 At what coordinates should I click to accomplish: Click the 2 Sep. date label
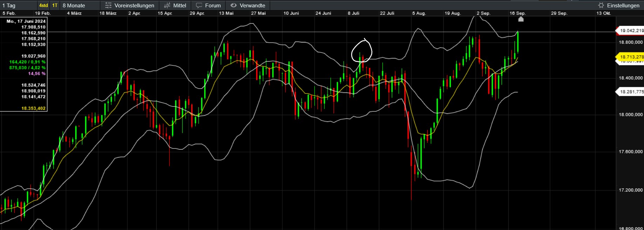tap(483, 13)
